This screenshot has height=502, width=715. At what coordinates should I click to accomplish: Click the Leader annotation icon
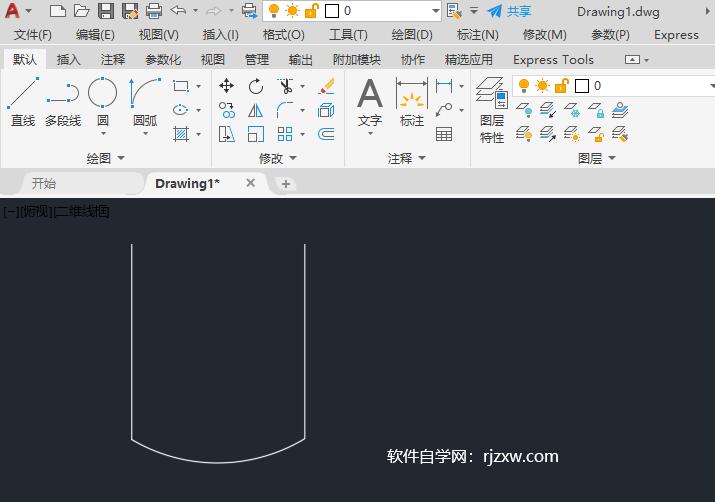[x=444, y=110]
